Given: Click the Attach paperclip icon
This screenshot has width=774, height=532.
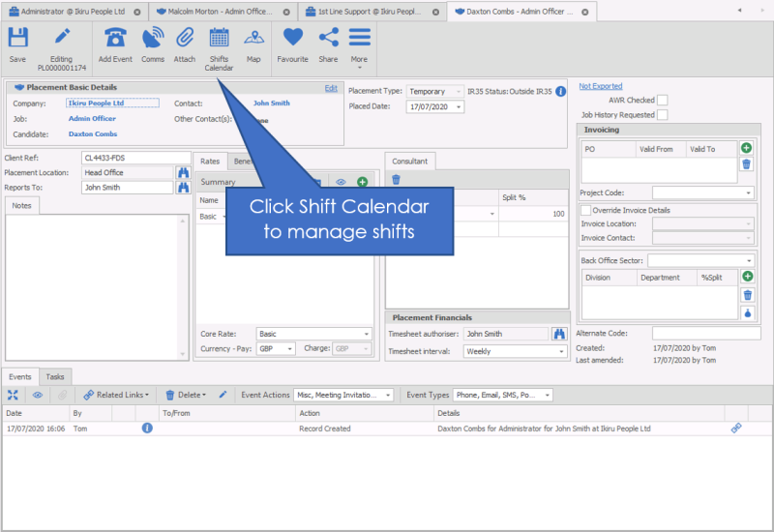Looking at the screenshot, I should [x=184, y=45].
